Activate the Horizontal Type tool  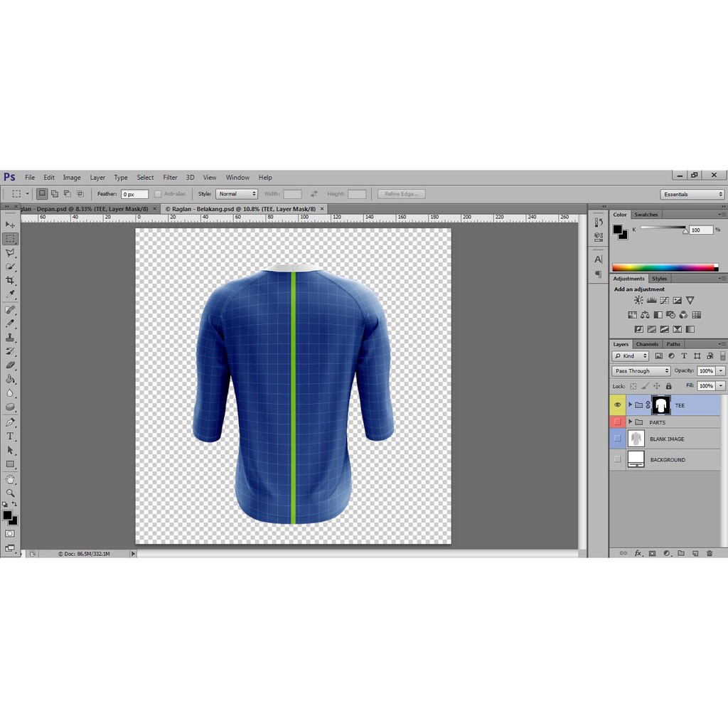point(10,436)
